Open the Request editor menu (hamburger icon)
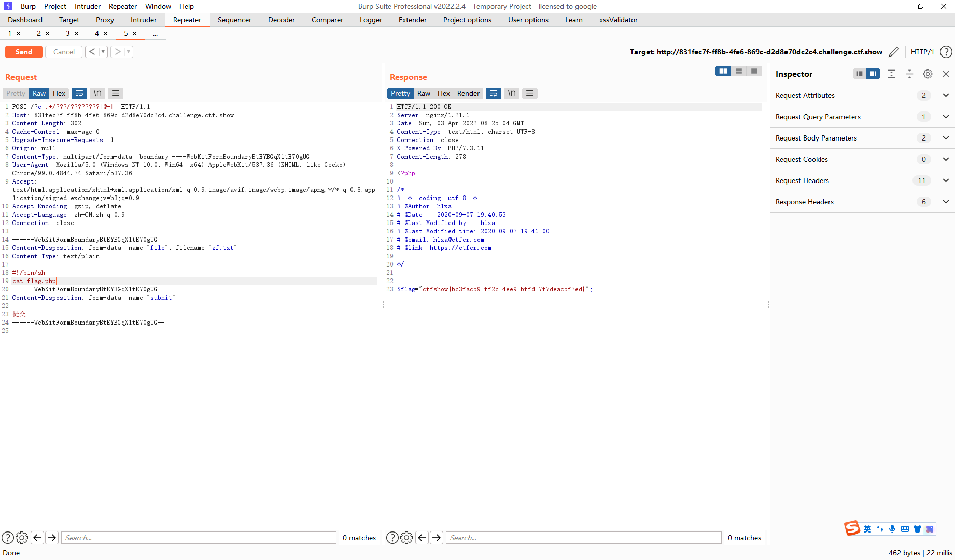955x560 pixels. tap(115, 93)
